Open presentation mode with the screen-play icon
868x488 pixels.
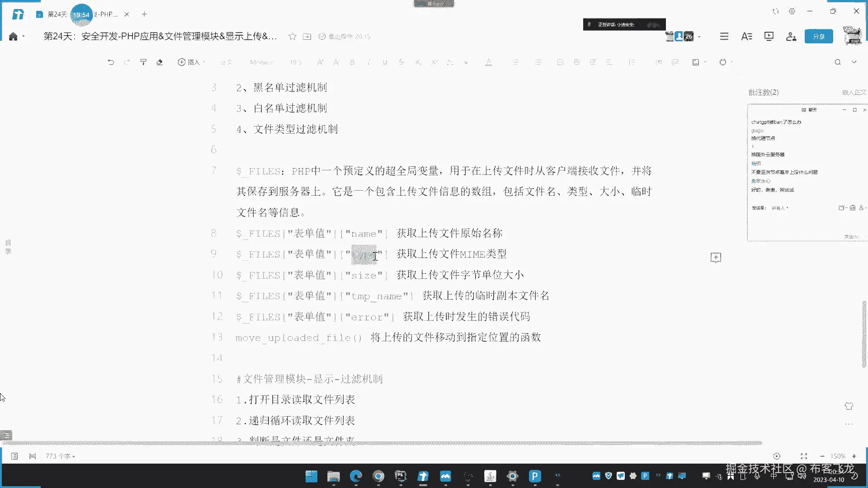(x=769, y=36)
